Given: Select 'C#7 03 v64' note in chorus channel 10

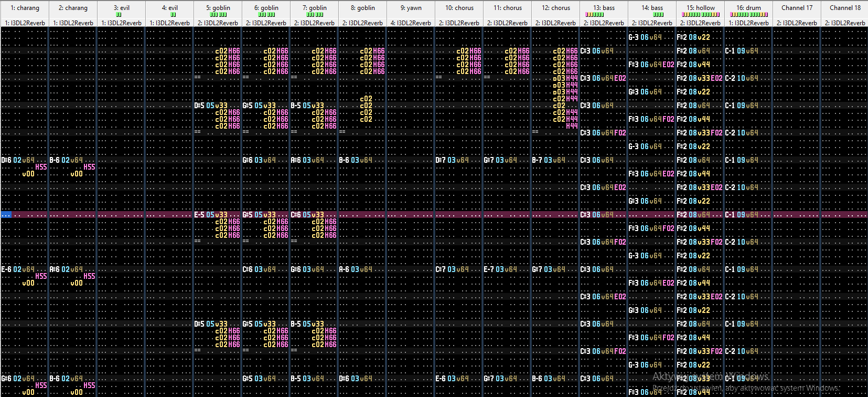Looking at the screenshot, I should pyautogui.click(x=452, y=269).
